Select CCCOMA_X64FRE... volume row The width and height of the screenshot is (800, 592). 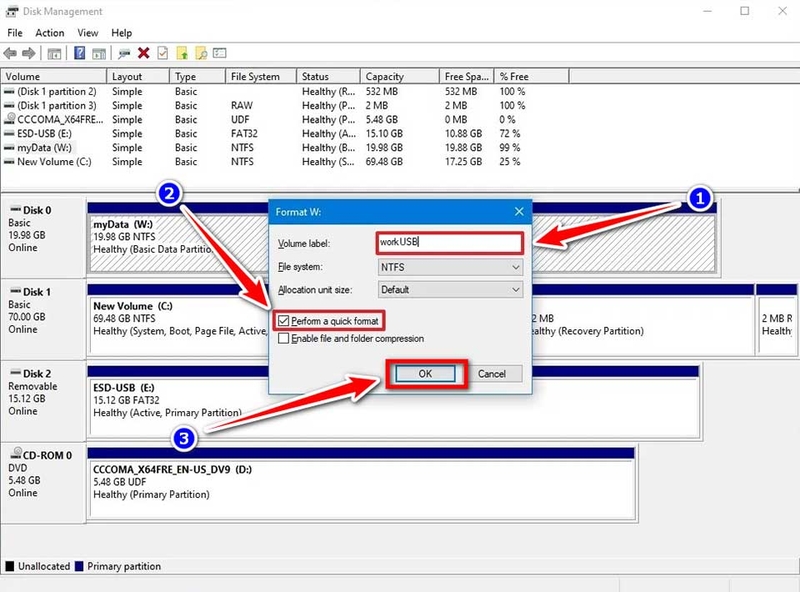click(x=285, y=119)
